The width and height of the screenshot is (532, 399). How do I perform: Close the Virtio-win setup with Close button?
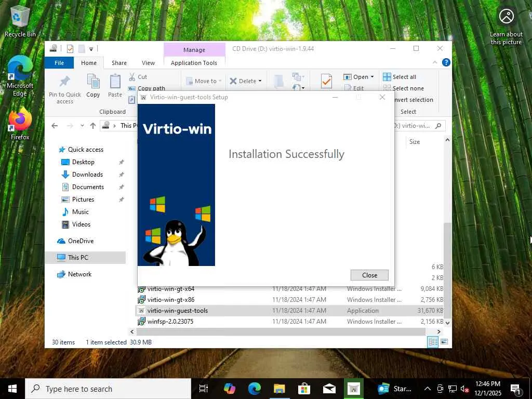(x=369, y=275)
